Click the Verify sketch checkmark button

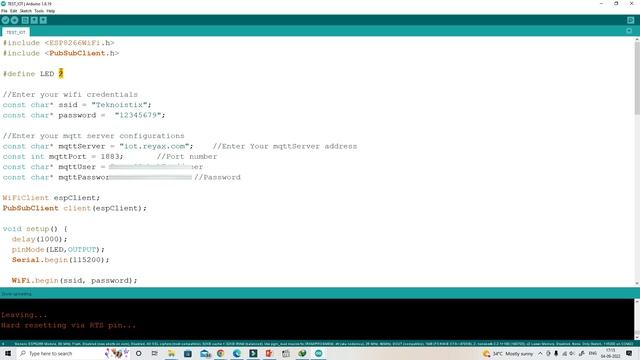click(5, 20)
